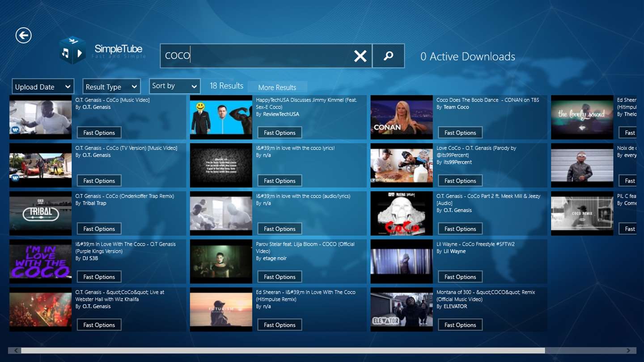The height and width of the screenshot is (362, 644).
Task: Fast Options for CoCo Part 2 Meek Mill
Action: 460,229
